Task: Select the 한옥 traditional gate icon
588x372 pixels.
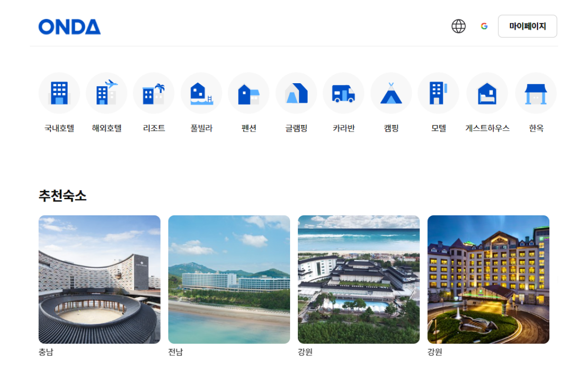Action: click(536, 93)
